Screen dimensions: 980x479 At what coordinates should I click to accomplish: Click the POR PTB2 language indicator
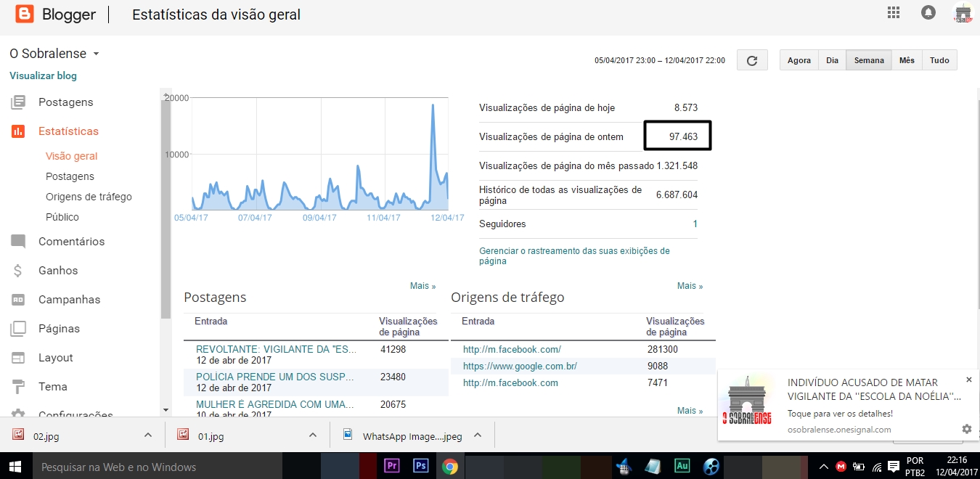click(915, 466)
